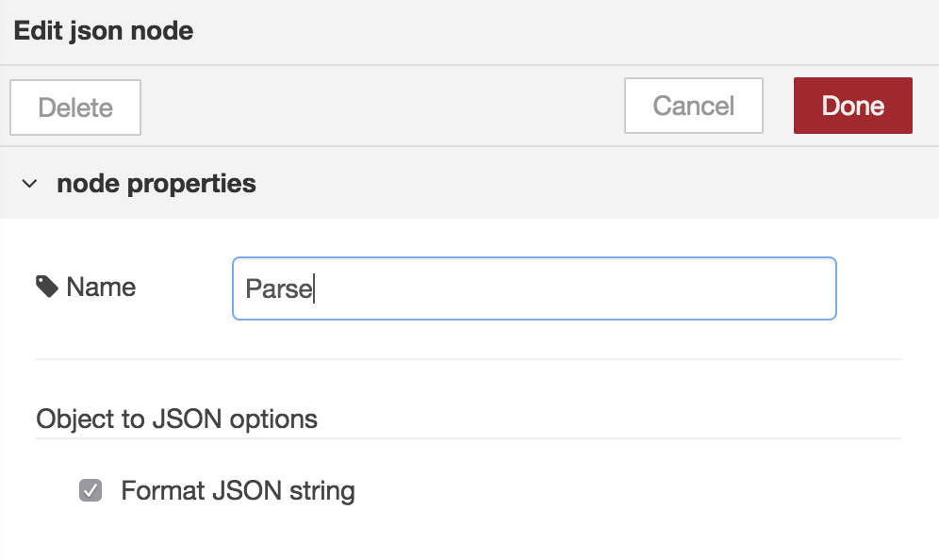This screenshot has height=560, width=939.
Task: Cancel editing the json node
Action: [694, 106]
